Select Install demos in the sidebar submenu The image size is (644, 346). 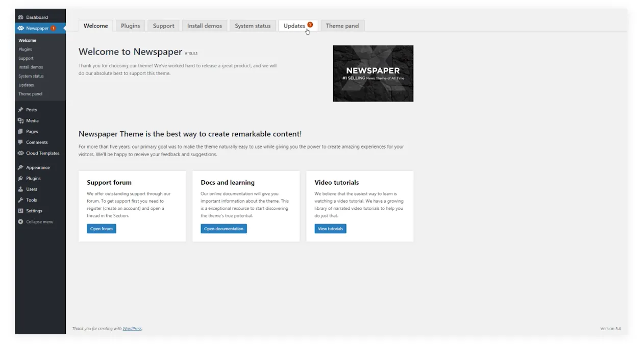click(x=31, y=67)
